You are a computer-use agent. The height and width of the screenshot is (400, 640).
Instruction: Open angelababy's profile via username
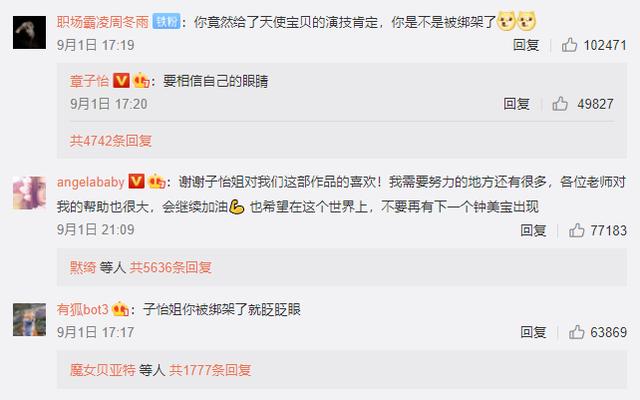click(91, 182)
